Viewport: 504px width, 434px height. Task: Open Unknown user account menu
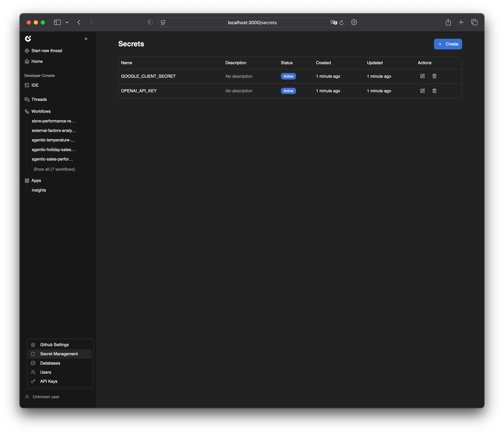46,397
